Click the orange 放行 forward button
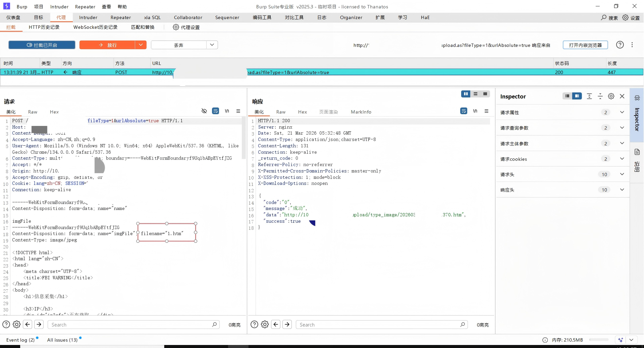The width and height of the screenshot is (644, 348). (x=107, y=45)
